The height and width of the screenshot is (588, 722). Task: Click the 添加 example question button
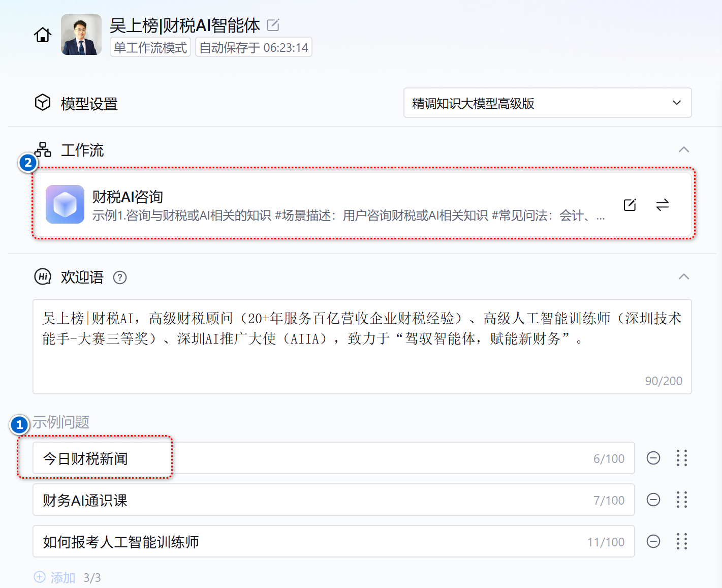pos(55,577)
